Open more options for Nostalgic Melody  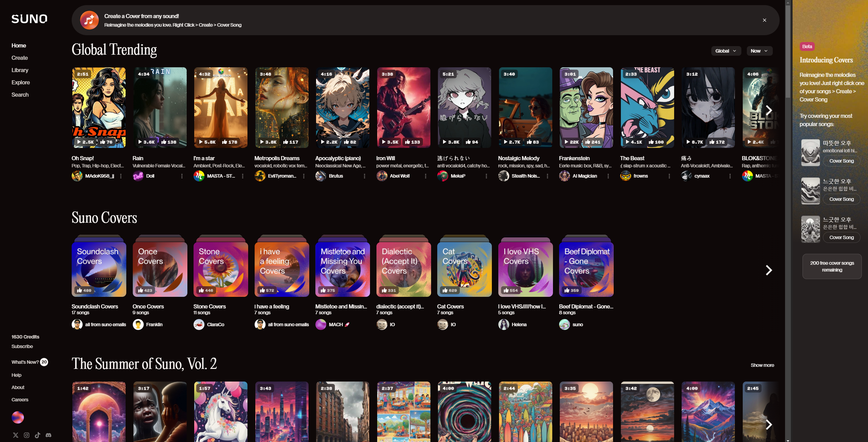pyautogui.click(x=547, y=176)
